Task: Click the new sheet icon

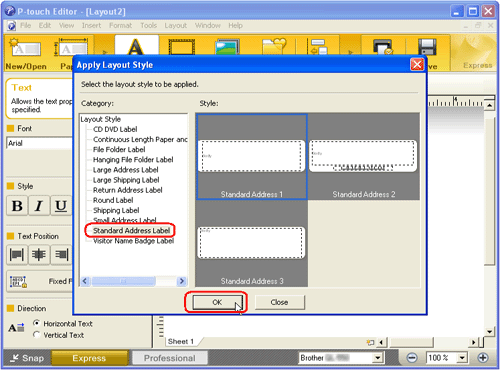Action: [x=370, y=342]
